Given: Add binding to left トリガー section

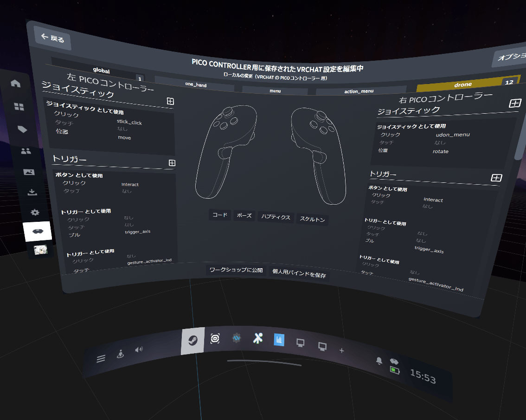Looking at the screenshot, I should click(x=172, y=163).
